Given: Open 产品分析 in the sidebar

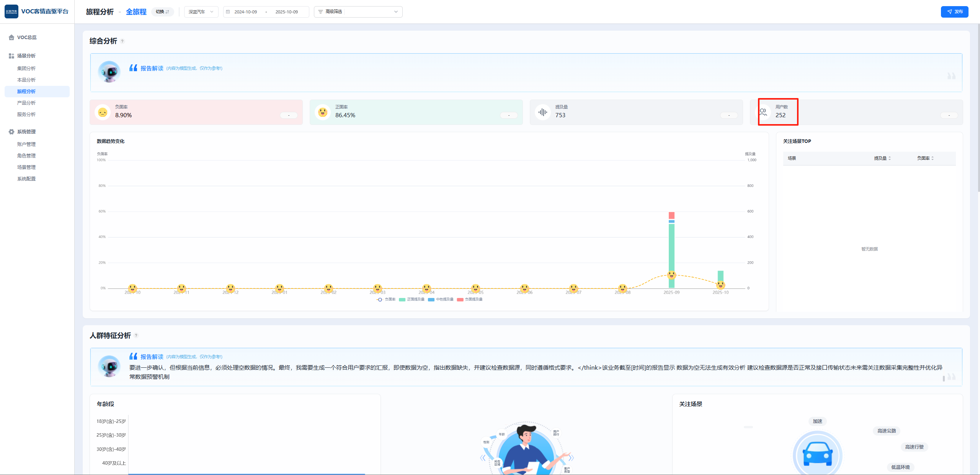Looking at the screenshot, I should coord(26,103).
